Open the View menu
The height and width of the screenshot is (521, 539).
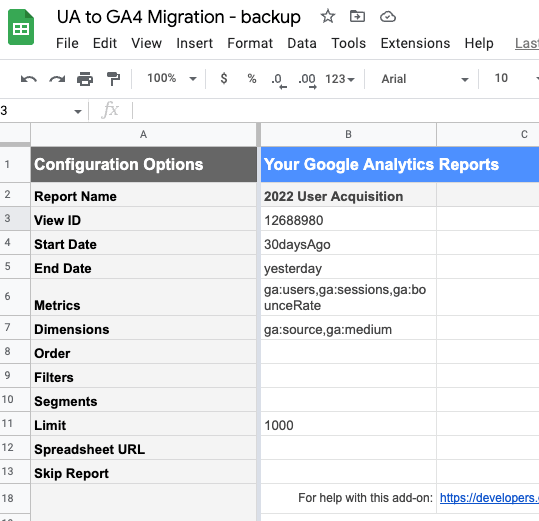pyautogui.click(x=146, y=43)
